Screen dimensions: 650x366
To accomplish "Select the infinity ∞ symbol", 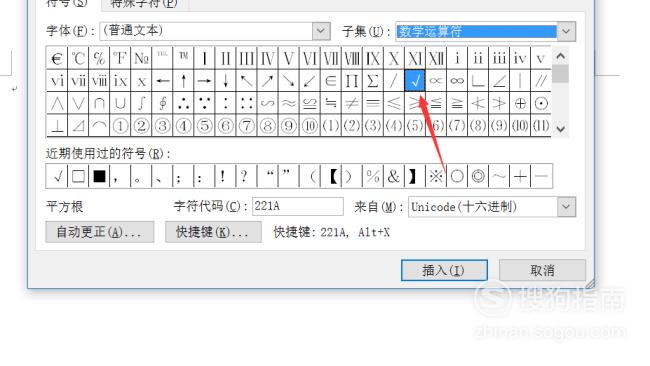I will point(457,81).
